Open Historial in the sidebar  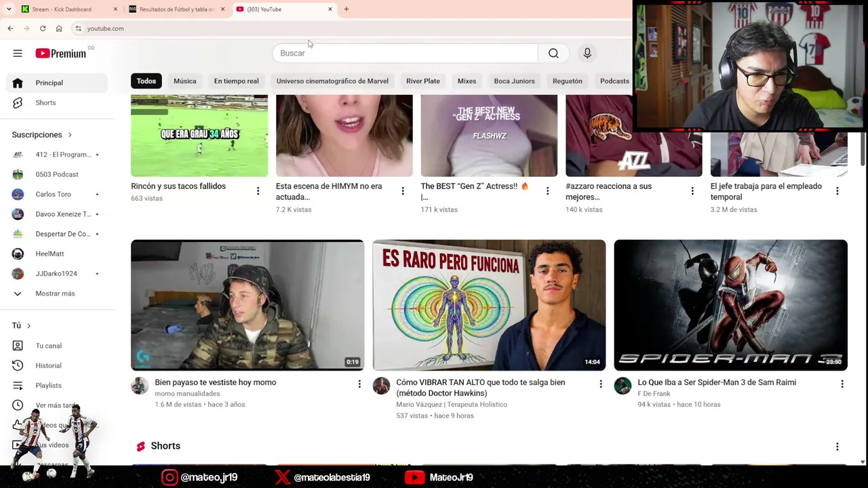58,365
